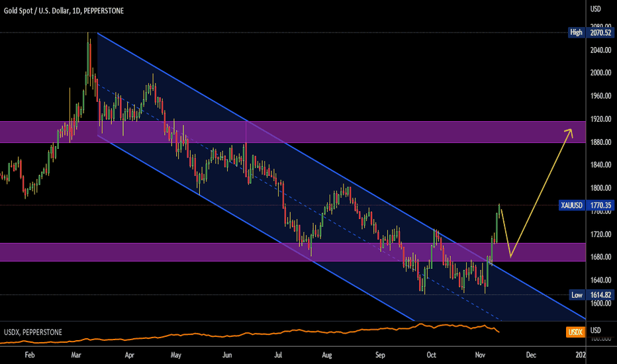Click the Dec label on time axis

[x=531, y=355]
